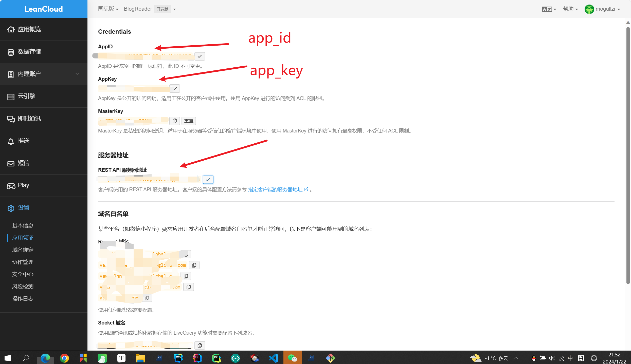Image resolution: width=631 pixels, height=364 pixels.
Task: Copy the MasterKey value
Action: point(175,121)
